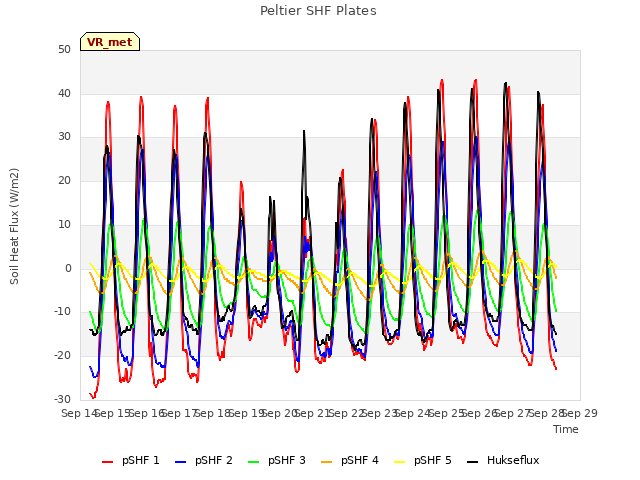Click the pSHF 4 orange legend swatch
This screenshot has width=640, height=480.
click(327, 462)
